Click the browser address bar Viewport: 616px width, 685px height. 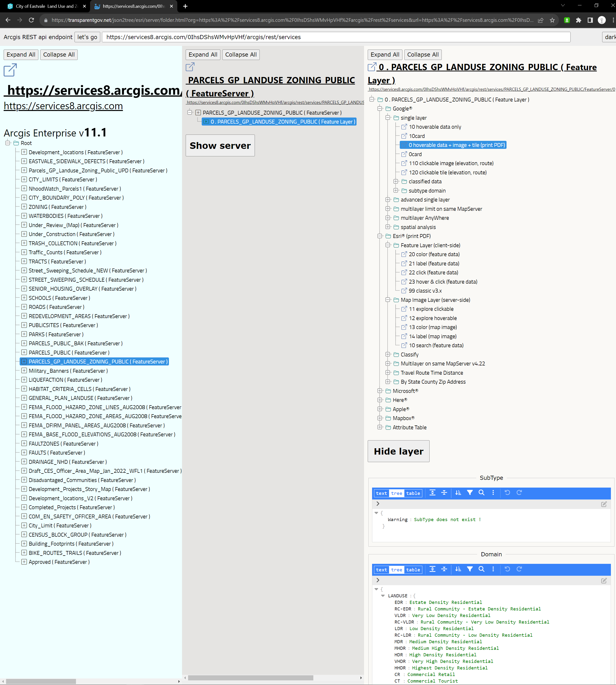292,20
